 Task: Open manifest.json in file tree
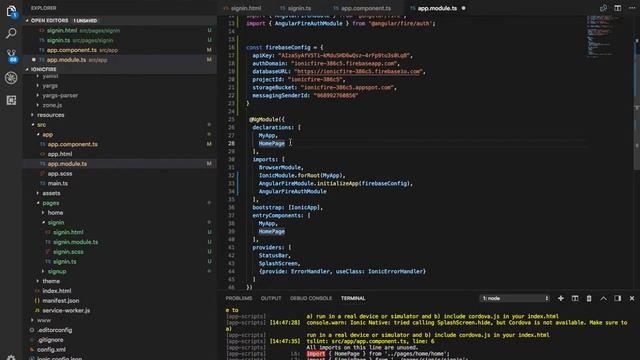[120, 301]
